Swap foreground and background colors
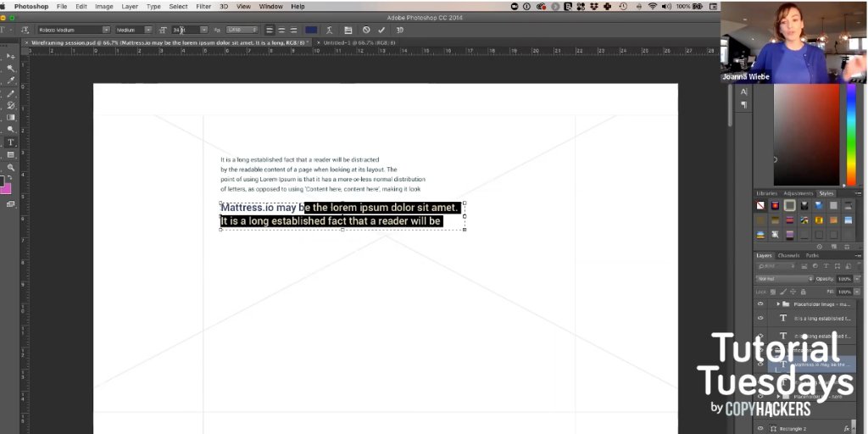The width and height of the screenshot is (868, 434). pyautogui.click(x=10, y=178)
